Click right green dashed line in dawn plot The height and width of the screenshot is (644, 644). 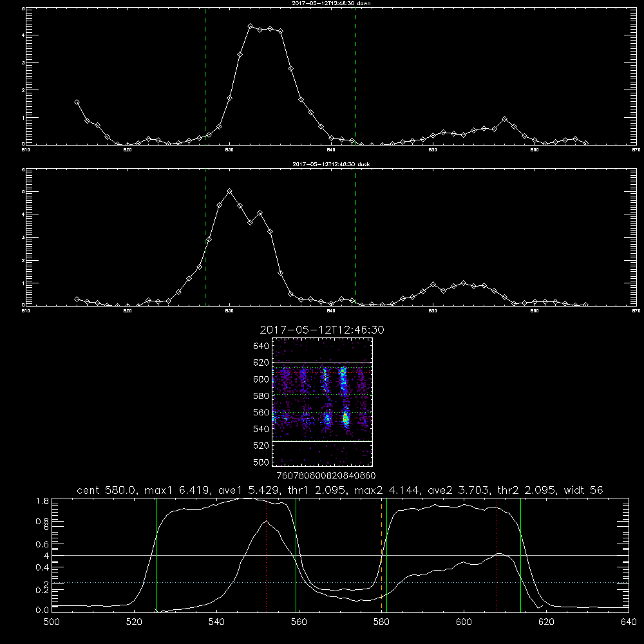coord(355,76)
